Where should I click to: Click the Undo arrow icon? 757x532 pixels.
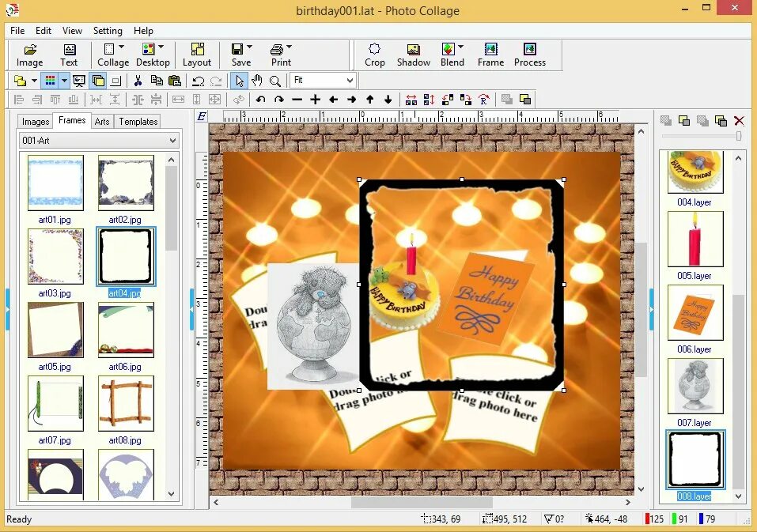198,81
